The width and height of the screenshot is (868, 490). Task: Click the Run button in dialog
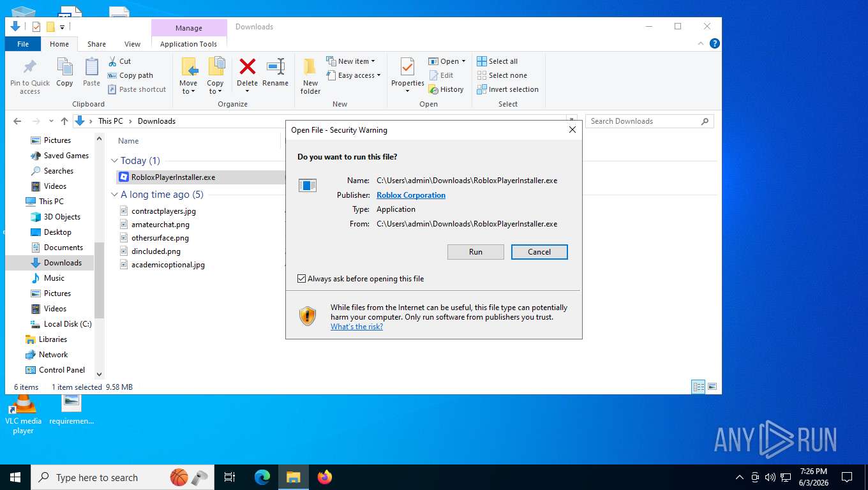click(475, 252)
